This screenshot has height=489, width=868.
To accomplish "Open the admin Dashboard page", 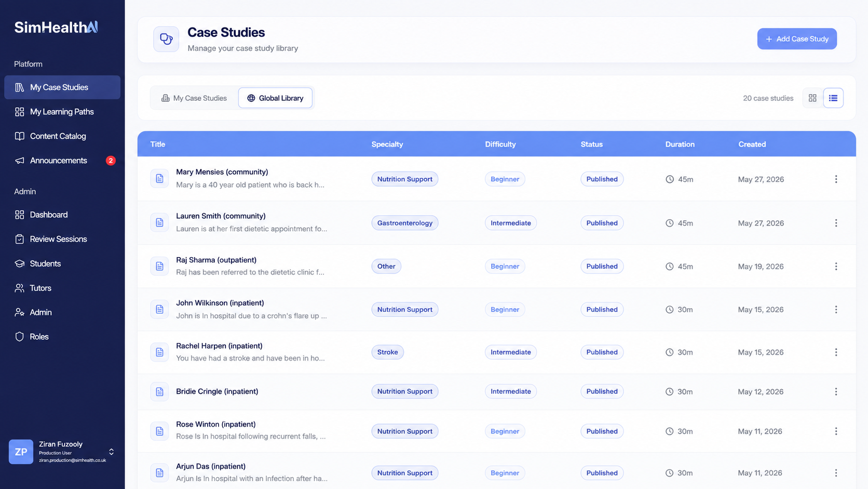I will click(62, 215).
